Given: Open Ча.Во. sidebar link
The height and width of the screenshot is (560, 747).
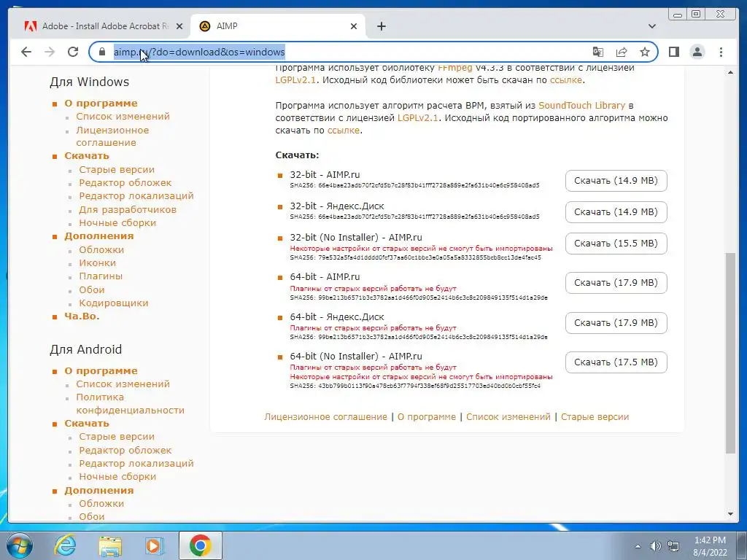Looking at the screenshot, I should click(x=82, y=316).
